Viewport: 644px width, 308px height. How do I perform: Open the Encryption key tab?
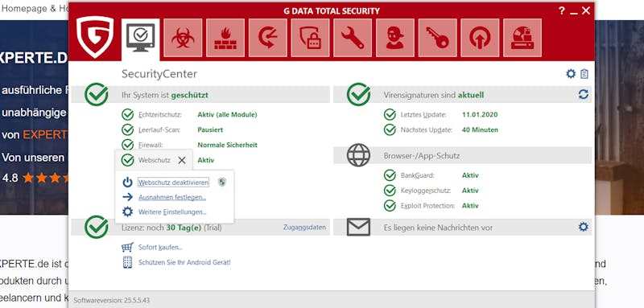click(x=437, y=38)
